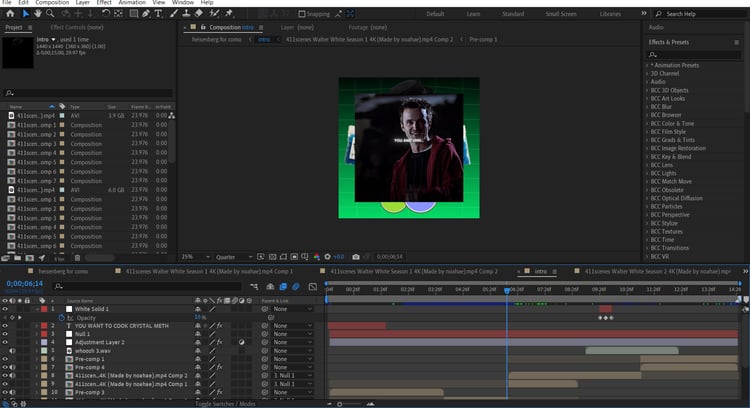This screenshot has width=750, height=408.
Task: Switch to the Effect Controls (none) tab
Action: click(x=77, y=27)
